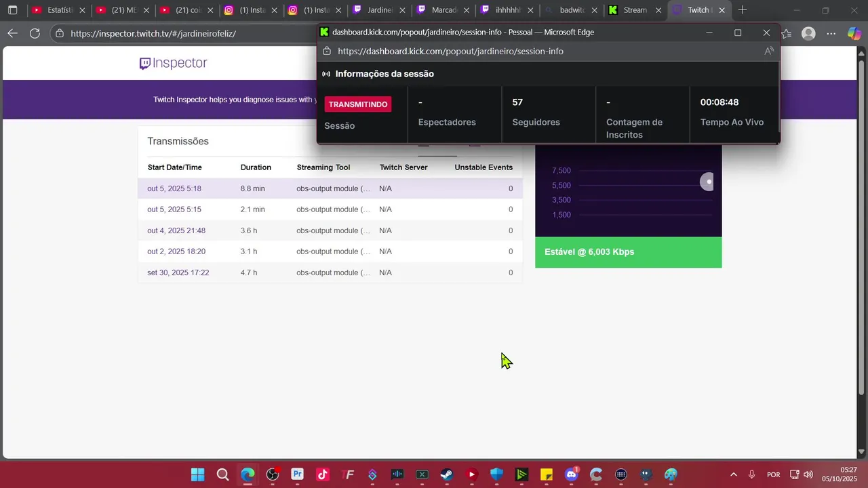Click Informações da sessão header

tap(384, 74)
